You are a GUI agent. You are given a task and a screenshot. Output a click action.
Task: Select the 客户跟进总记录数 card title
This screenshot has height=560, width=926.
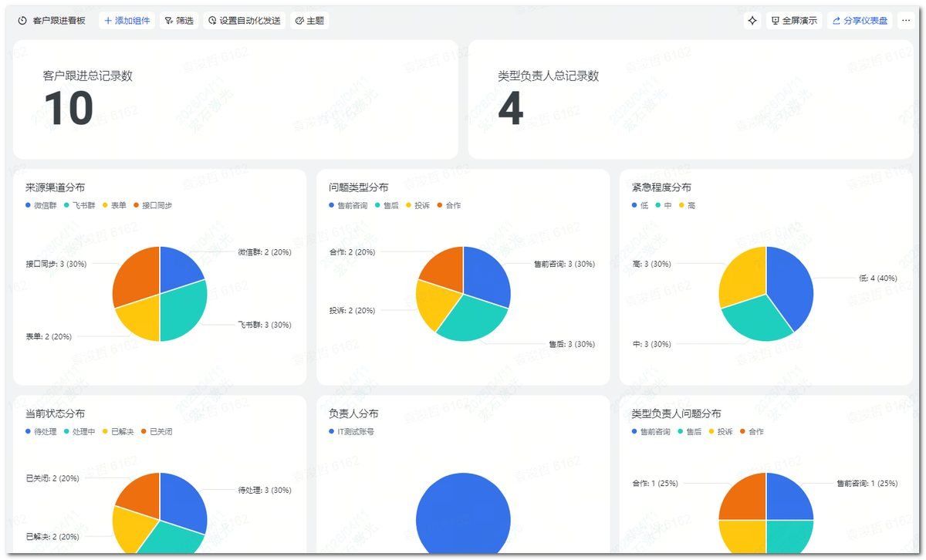[x=87, y=76]
